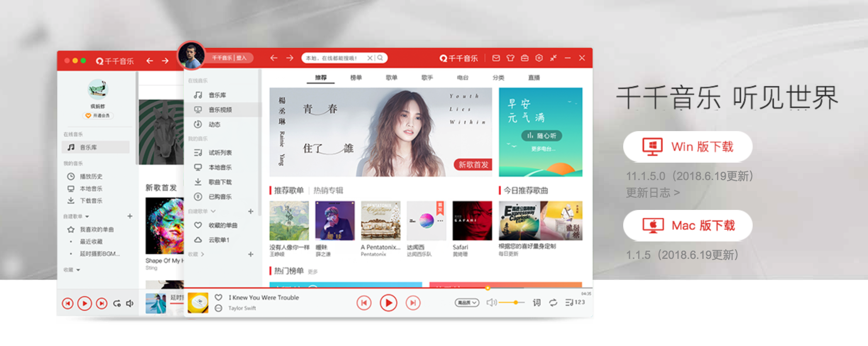Image resolution: width=868 pixels, height=346 pixels.
Task: Switch to the 榜单 tab
Action: [356, 78]
